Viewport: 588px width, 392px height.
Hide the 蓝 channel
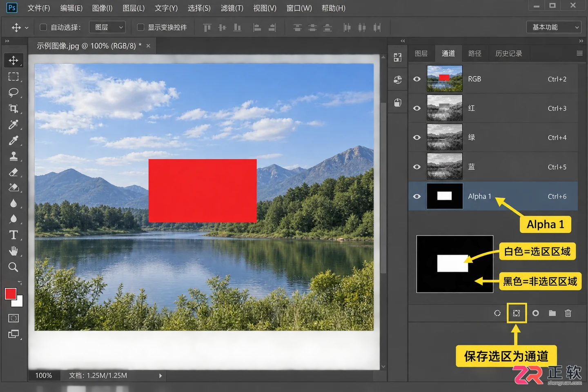point(417,167)
